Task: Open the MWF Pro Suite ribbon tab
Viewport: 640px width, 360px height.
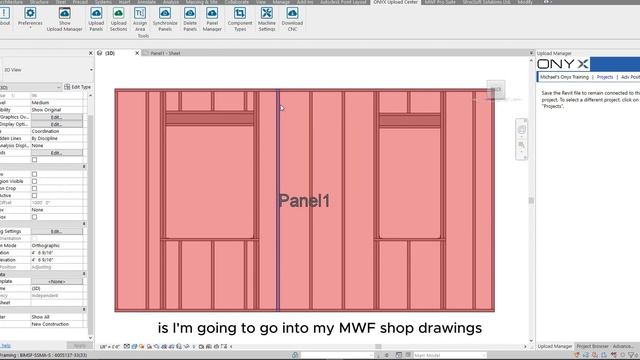Action: coord(440,2)
